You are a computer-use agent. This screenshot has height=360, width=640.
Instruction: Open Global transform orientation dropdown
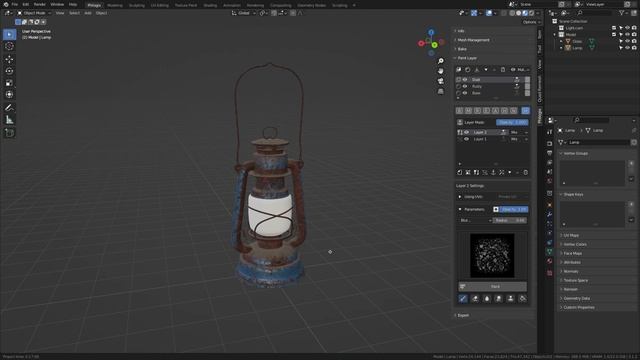click(x=244, y=13)
